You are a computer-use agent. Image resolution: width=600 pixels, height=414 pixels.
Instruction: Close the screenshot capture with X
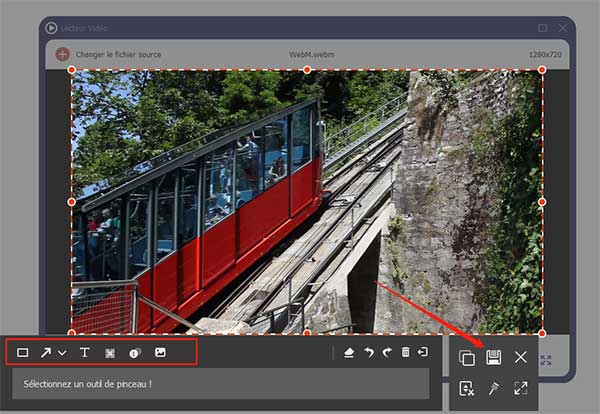[520, 357]
